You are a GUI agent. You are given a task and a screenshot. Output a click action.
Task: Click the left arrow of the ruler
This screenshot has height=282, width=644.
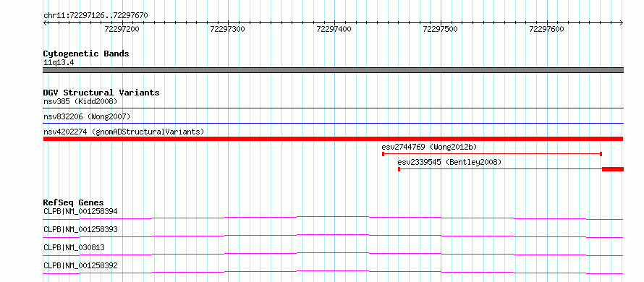[45, 23]
